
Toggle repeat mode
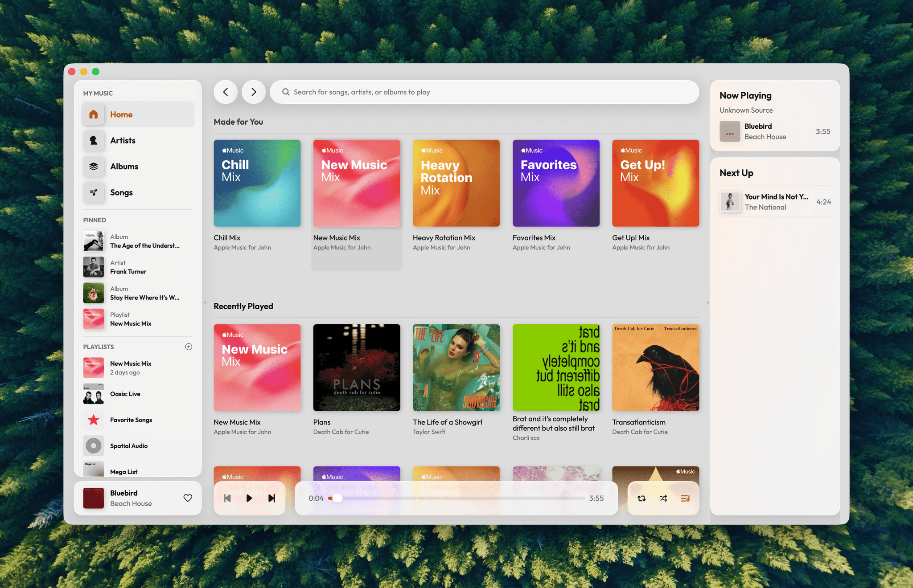(642, 498)
